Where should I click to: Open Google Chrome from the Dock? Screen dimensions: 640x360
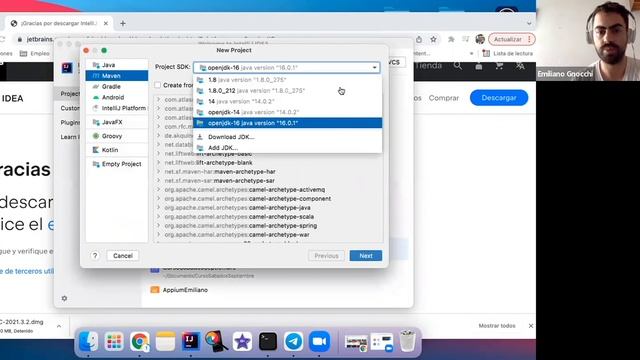pos(140,341)
